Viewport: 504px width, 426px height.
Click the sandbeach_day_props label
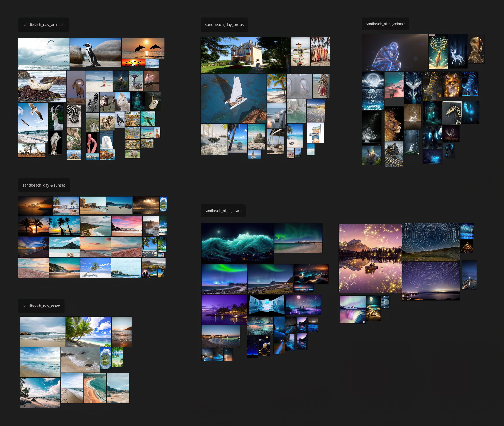[224, 25]
